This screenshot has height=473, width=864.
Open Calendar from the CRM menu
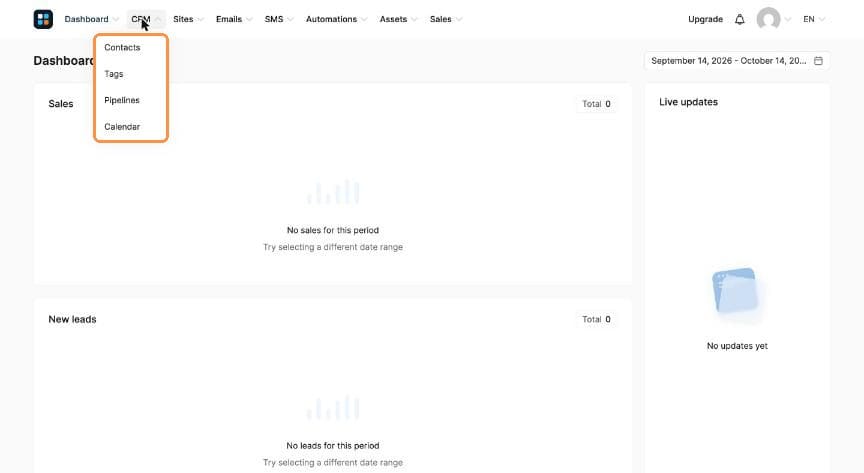point(122,127)
